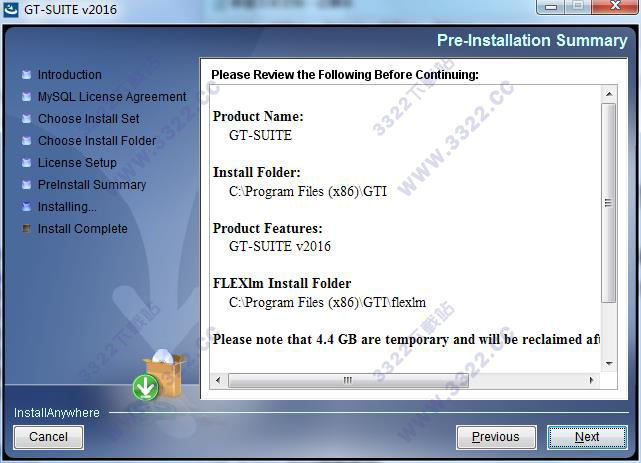Return to Previous installer step

click(x=496, y=437)
